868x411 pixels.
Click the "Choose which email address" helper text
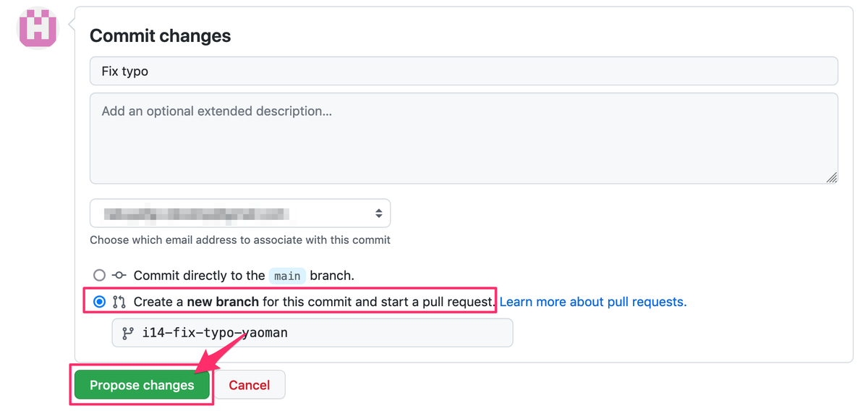click(240, 240)
